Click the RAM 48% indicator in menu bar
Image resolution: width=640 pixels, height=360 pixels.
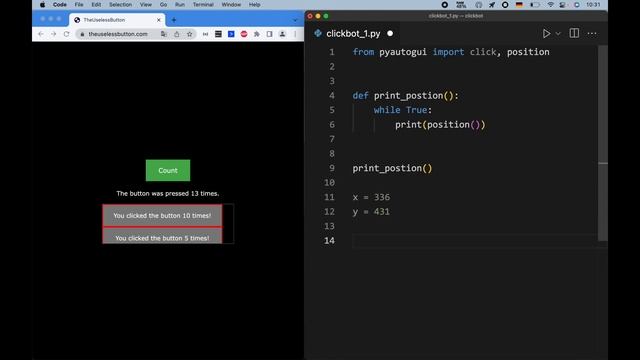click(461, 4)
